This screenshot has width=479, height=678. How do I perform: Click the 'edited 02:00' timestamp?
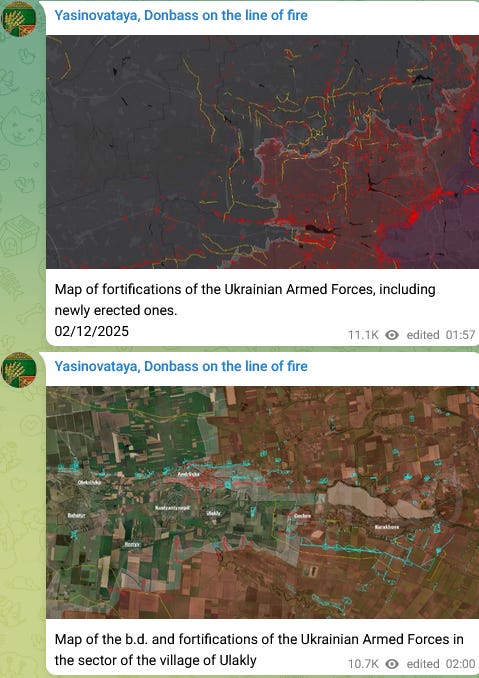click(x=441, y=664)
